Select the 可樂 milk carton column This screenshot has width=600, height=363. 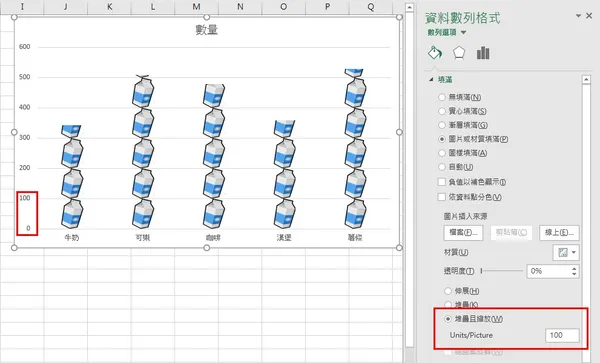click(143, 152)
